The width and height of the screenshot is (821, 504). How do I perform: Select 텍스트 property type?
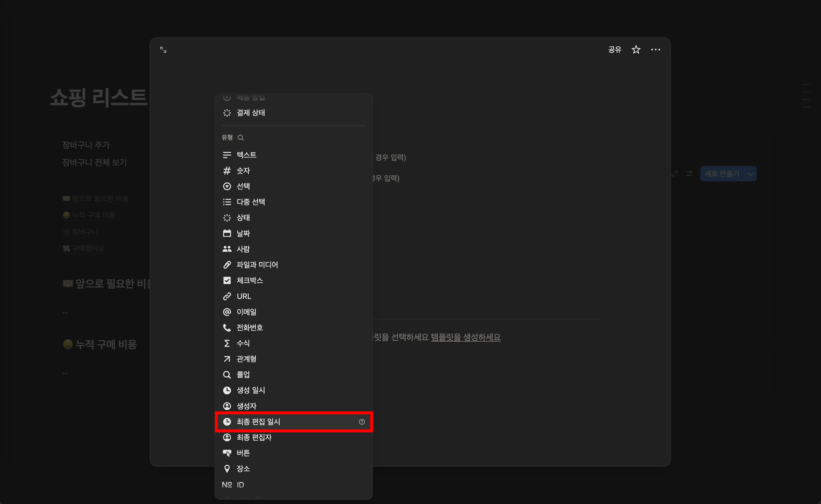246,155
